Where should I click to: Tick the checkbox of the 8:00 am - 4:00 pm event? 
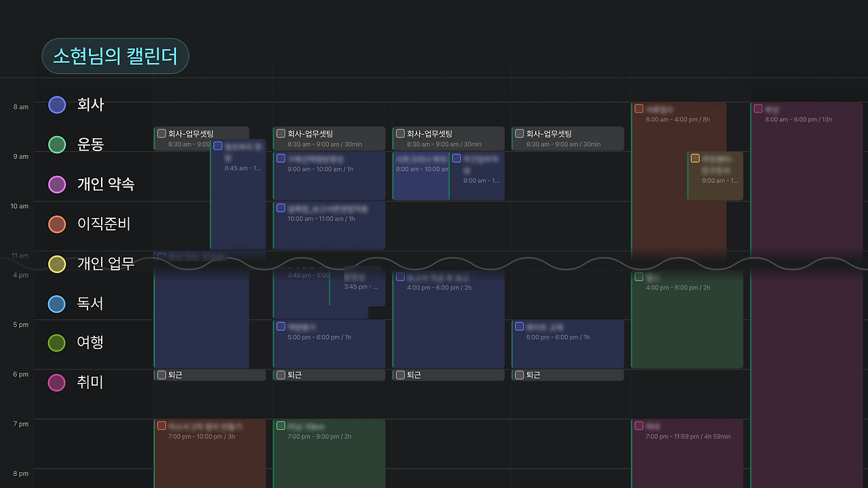click(639, 108)
